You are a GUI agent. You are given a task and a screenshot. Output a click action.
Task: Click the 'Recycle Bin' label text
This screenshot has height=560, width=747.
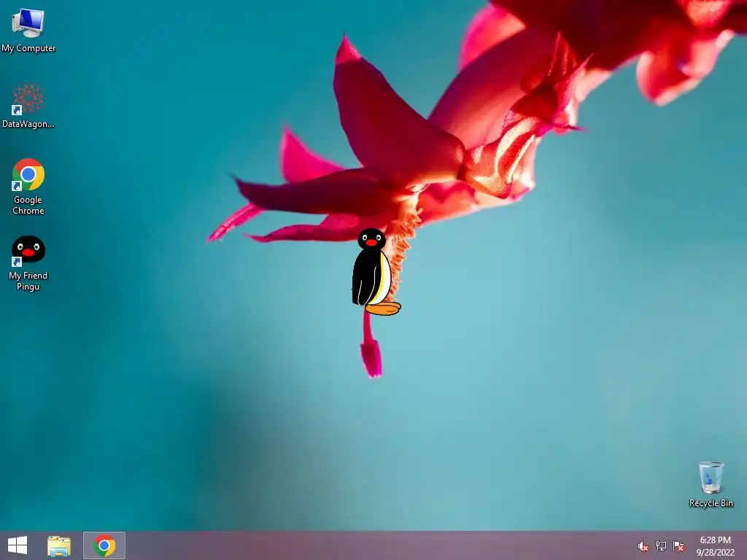tap(711, 503)
